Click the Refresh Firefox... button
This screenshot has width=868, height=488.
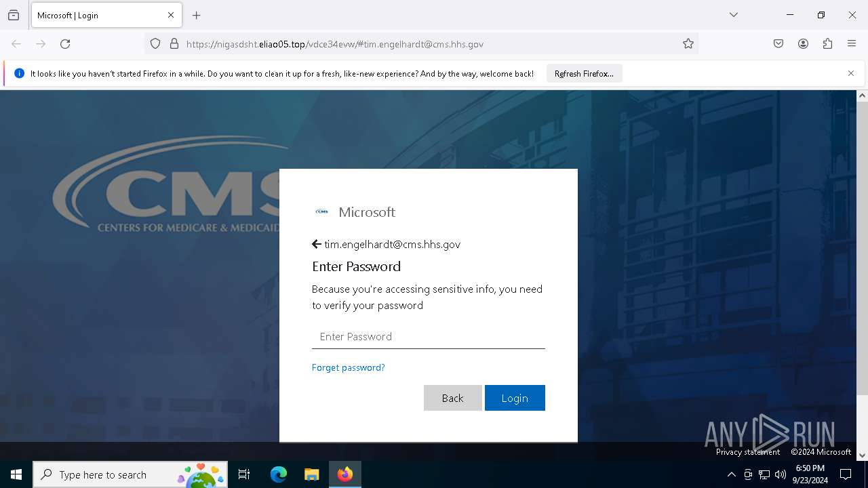(584, 74)
